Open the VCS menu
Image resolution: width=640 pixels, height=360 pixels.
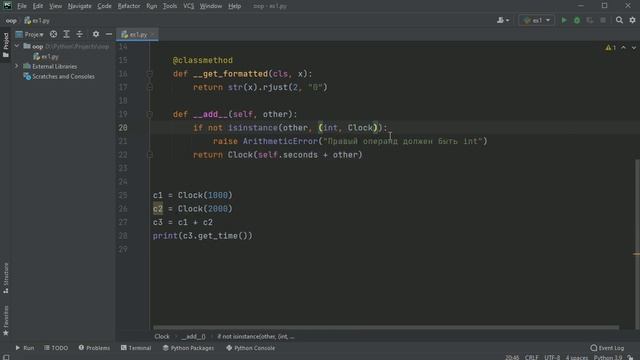coord(189,6)
